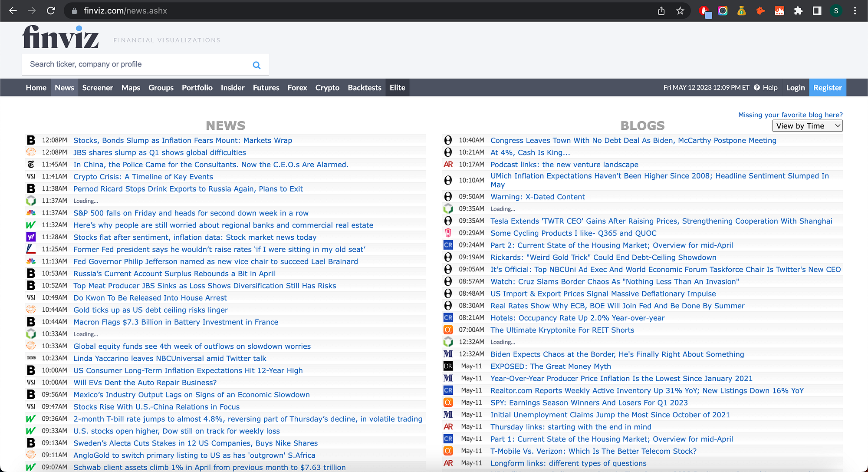This screenshot has height=472, width=868.
Task: Open the Chrome three-dot menu
Action: [855, 11]
